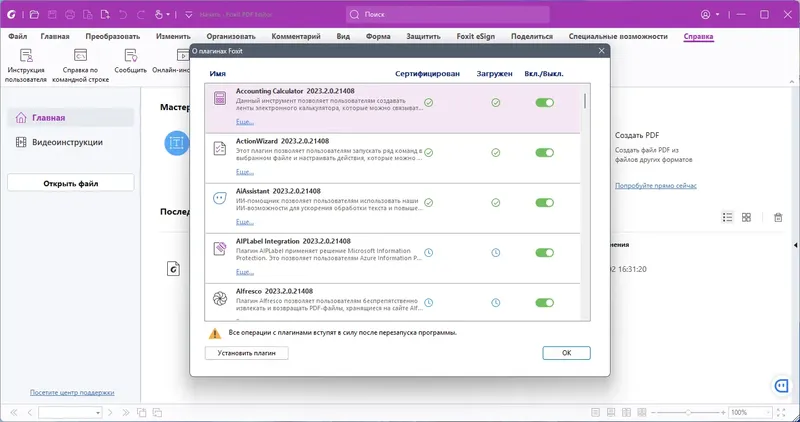800x422 pixels.
Task: Click the Undo arrow icon
Action: pos(123,14)
